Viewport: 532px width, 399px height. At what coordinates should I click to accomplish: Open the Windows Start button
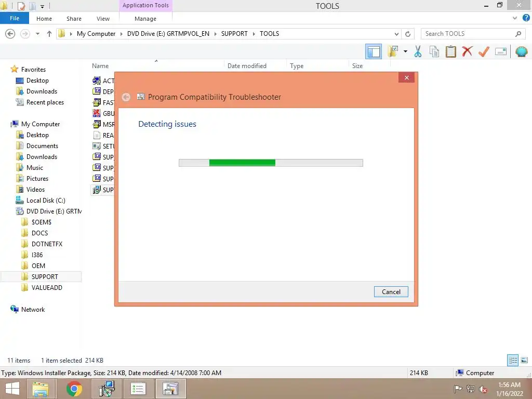(x=12, y=389)
